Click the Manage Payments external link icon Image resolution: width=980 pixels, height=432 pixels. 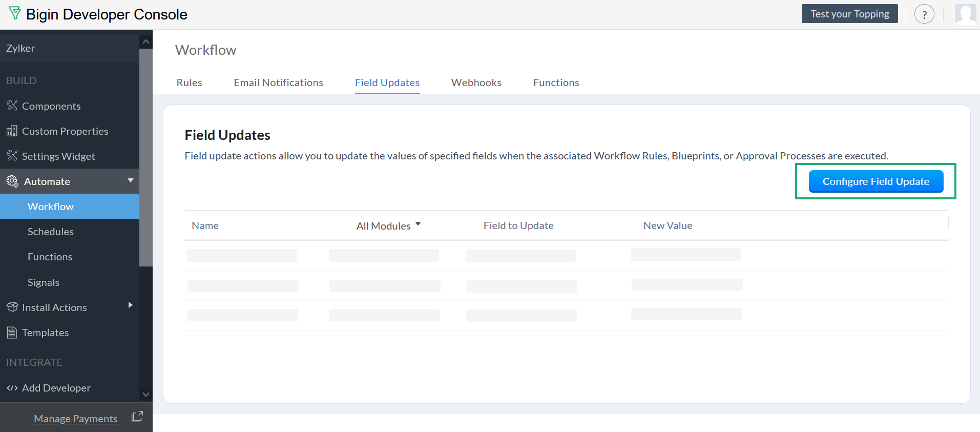[x=137, y=417]
